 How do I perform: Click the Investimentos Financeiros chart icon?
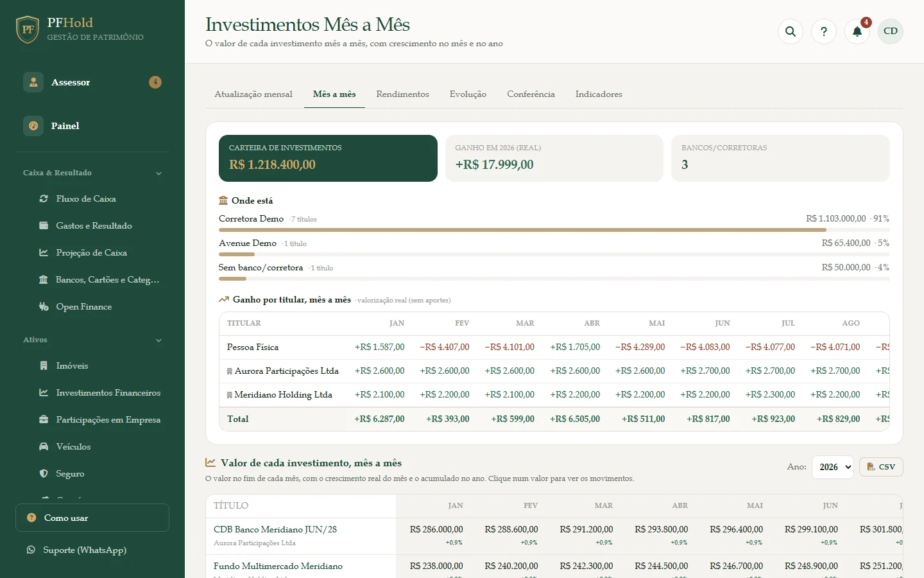click(44, 393)
